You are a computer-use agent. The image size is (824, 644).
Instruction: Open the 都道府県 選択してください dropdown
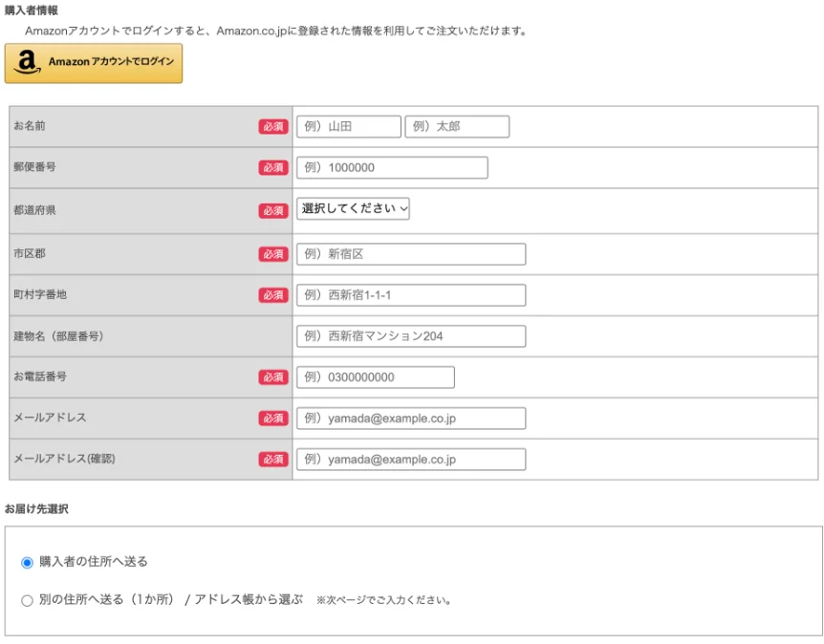point(353,208)
